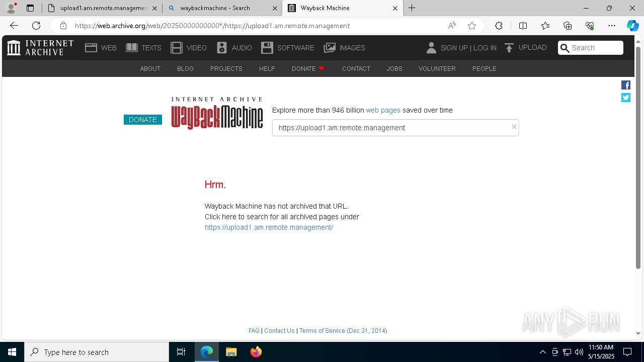This screenshot has height=362, width=644.
Task: Open the Extensions puzzle icon
Action: (x=499, y=26)
